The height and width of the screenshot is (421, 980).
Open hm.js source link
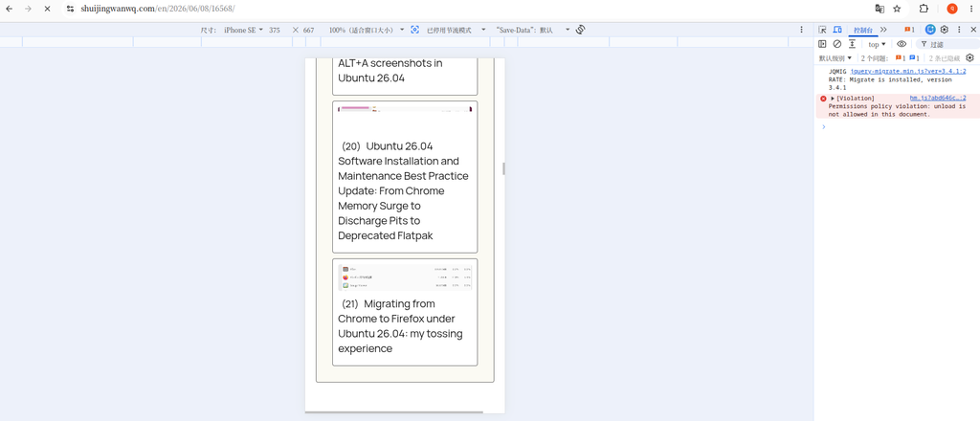pos(938,98)
